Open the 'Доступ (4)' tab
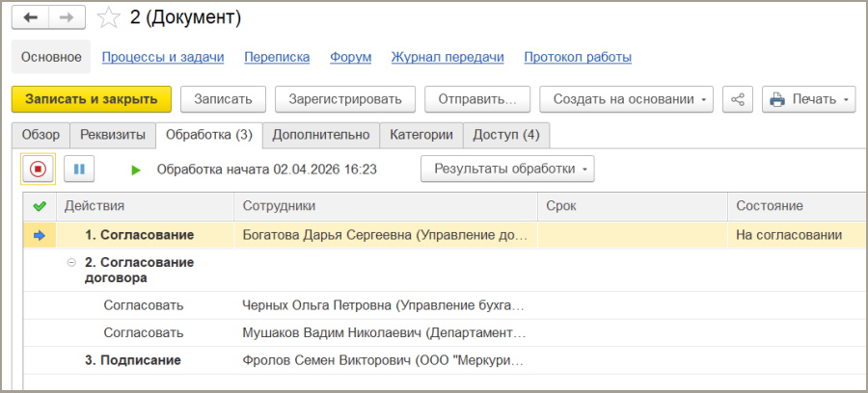The width and height of the screenshot is (868, 393). (506, 135)
